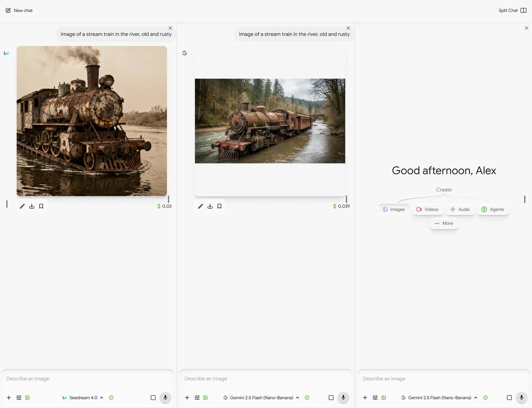Start a New chat
This screenshot has width=532, height=408.
click(x=19, y=10)
